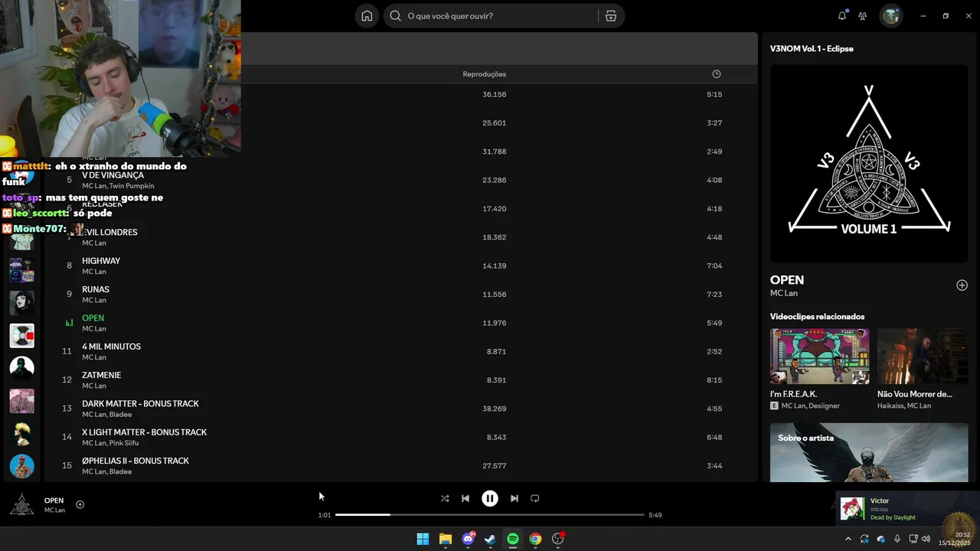Open the collage playlist in library sidebar
This screenshot has height=551, width=980.
tap(21, 270)
